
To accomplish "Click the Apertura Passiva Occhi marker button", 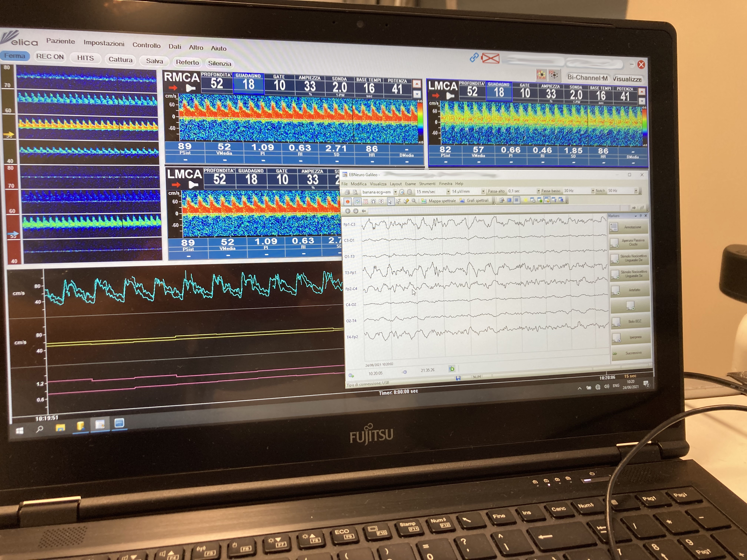I will pos(629,242).
